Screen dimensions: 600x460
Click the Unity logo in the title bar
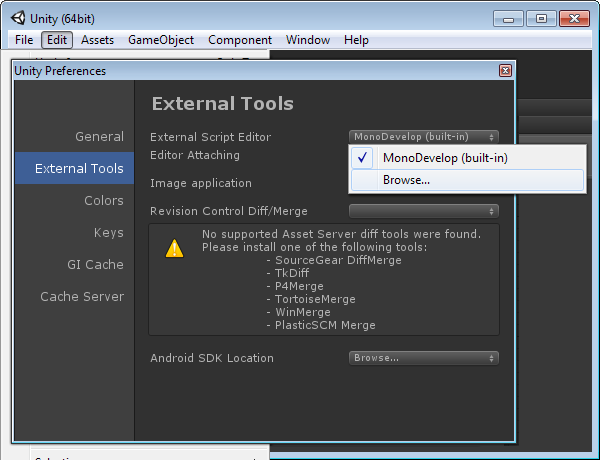[x=18, y=18]
